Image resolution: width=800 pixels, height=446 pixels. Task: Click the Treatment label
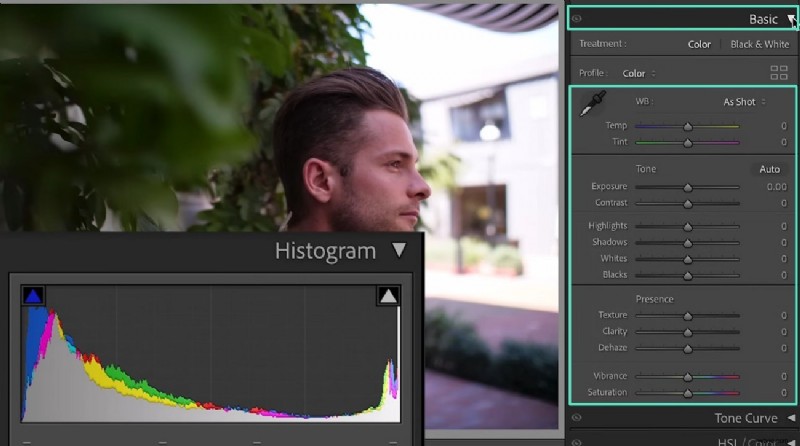click(x=601, y=44)
